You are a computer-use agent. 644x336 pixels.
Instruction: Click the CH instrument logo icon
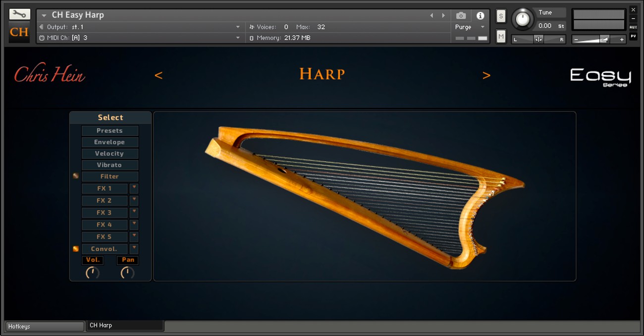coord(19,32)
